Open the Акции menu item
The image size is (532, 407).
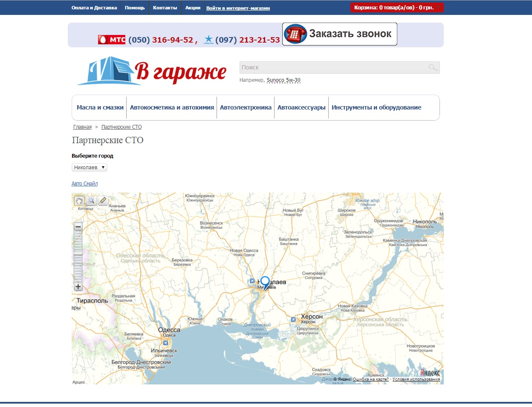click(x=193, y=8)
